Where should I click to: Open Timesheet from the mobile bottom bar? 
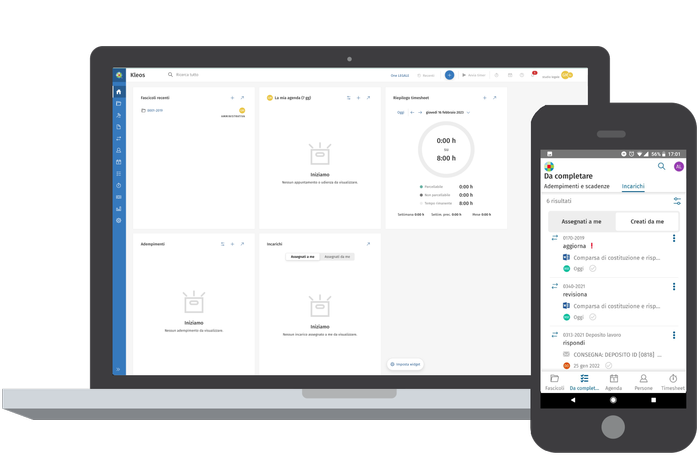(x=673, y=379)
